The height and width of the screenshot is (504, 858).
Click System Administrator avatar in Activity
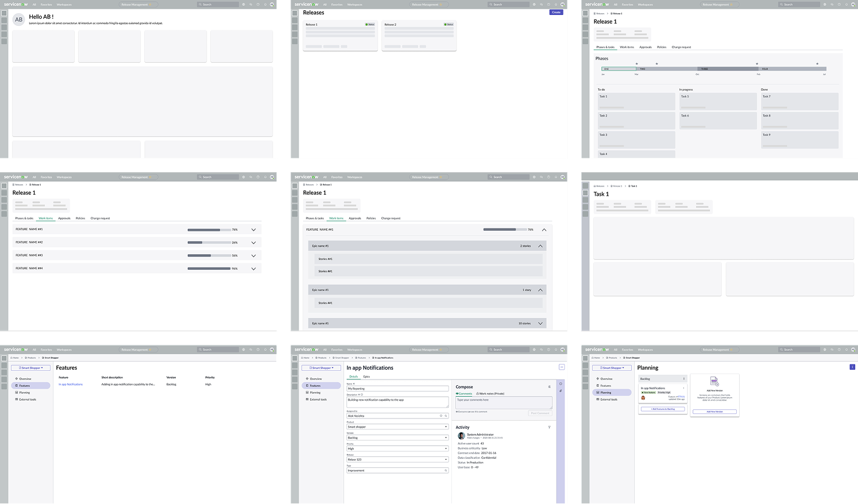pos(461,436)
